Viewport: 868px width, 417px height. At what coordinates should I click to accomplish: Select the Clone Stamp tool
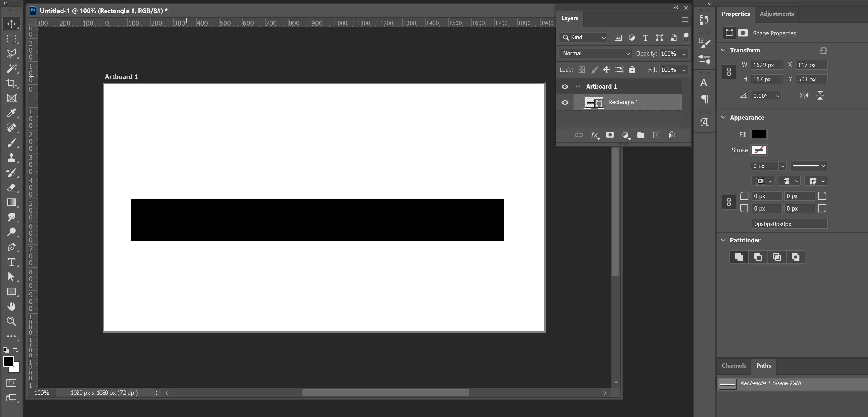(x=11, y=157)
